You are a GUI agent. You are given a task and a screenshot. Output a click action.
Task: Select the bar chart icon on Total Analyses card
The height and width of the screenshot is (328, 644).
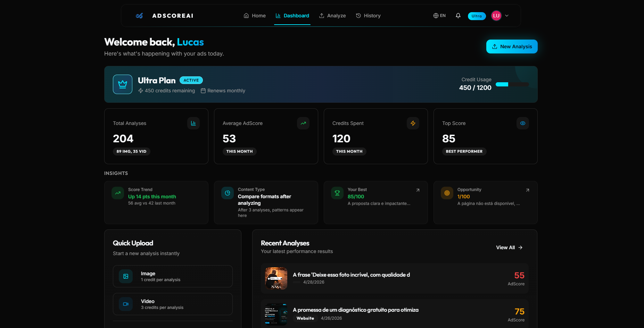193,123
